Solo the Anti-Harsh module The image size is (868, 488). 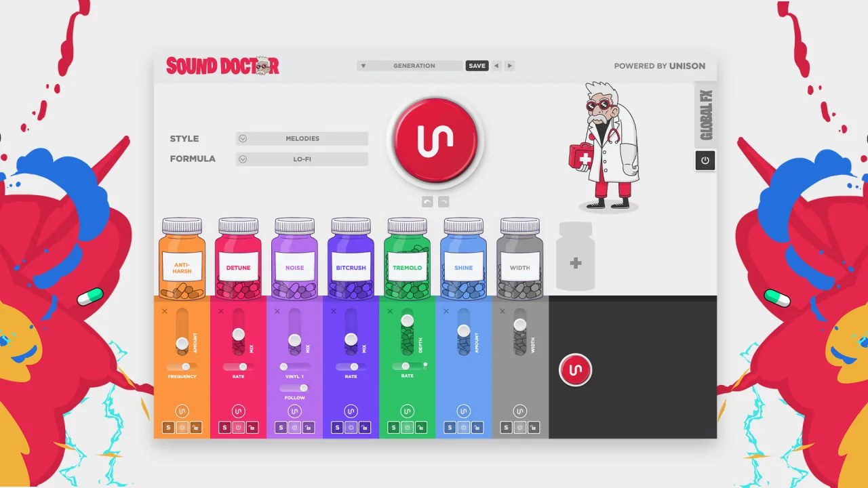[167, 428]
